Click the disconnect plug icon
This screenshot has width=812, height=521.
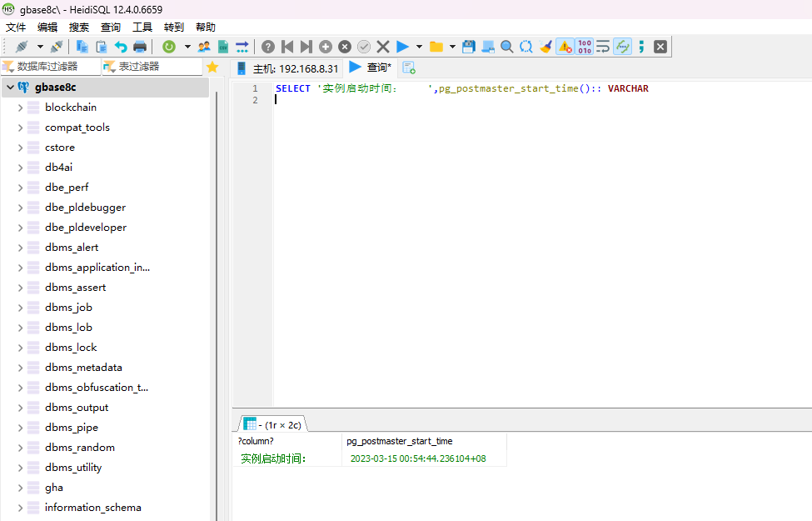point(57,47)
